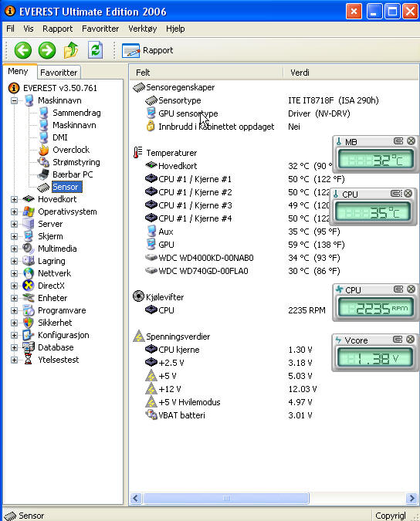Expand the Nettverk tree node
Viewport: 420px width, 521px height.
[15, 273]
